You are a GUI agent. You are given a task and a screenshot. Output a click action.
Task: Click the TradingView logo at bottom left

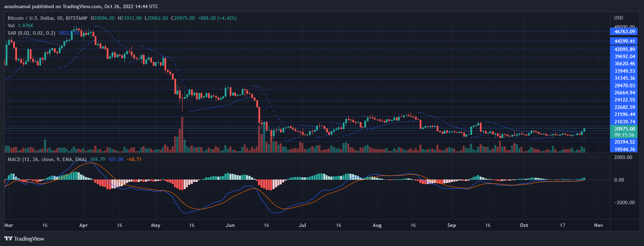pos(24,239)
